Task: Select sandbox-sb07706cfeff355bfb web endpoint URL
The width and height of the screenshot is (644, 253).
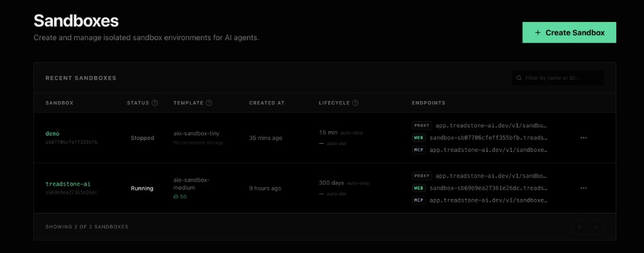Action: [488, 137]
